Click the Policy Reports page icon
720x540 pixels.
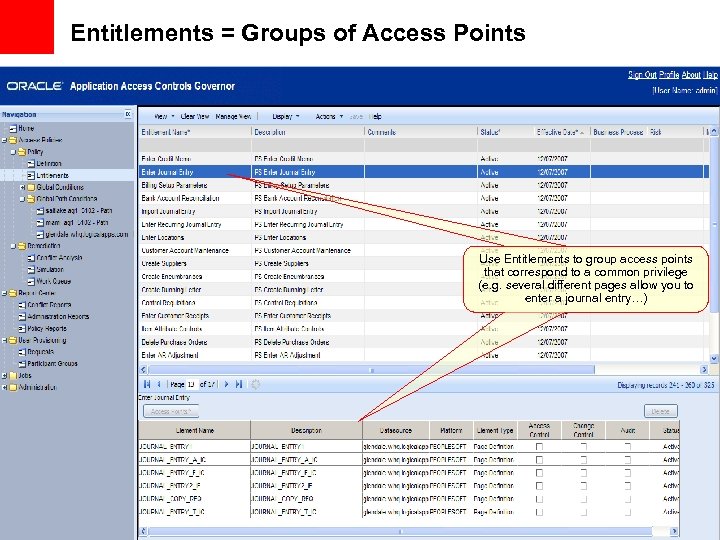(22, 329)
